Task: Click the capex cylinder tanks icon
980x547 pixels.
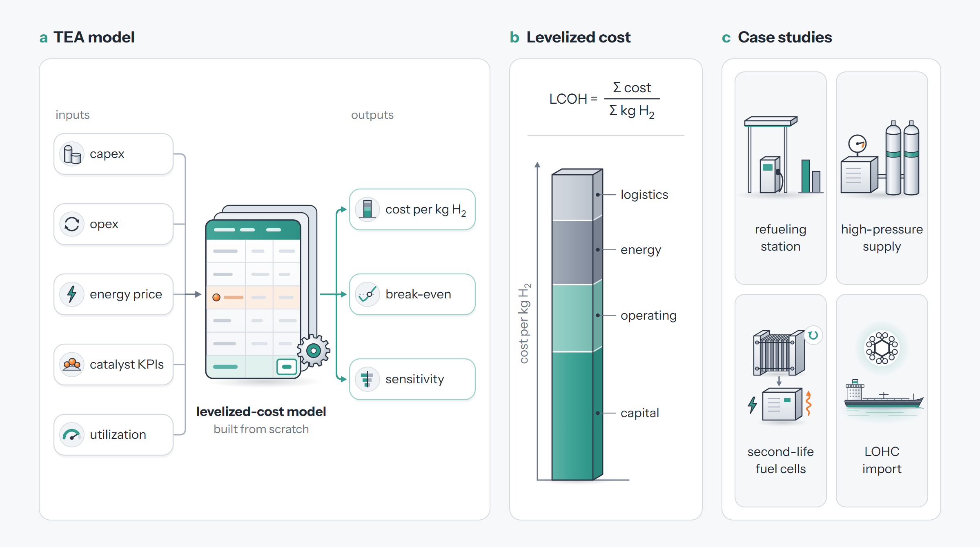Action: pyautogui.click(x=72, y=154)
